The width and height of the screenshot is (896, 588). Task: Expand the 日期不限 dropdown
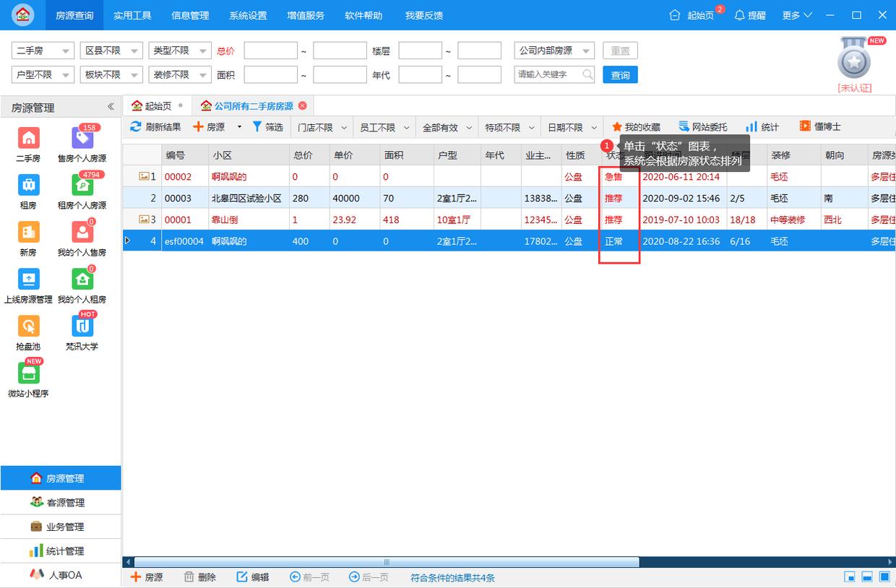tap(571, 126)
